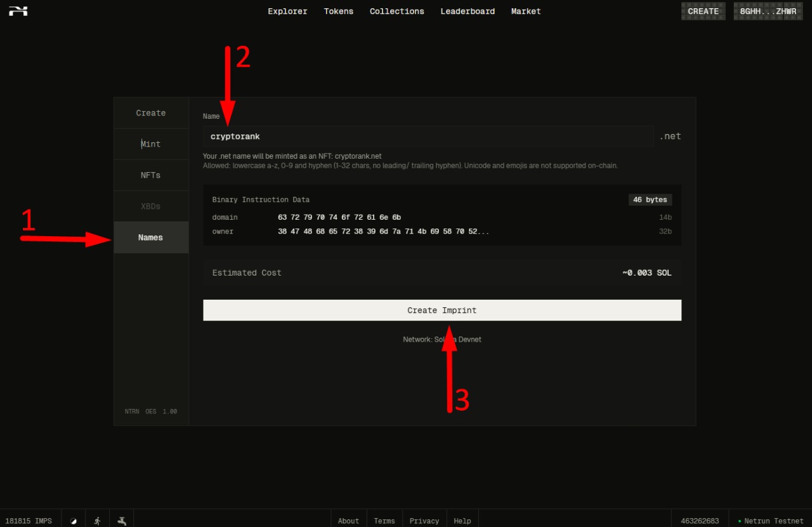Image resolution: width=812 pixels, height=527 pixels.
Task: Open the Privacy footer link
Action: (424, 521)
